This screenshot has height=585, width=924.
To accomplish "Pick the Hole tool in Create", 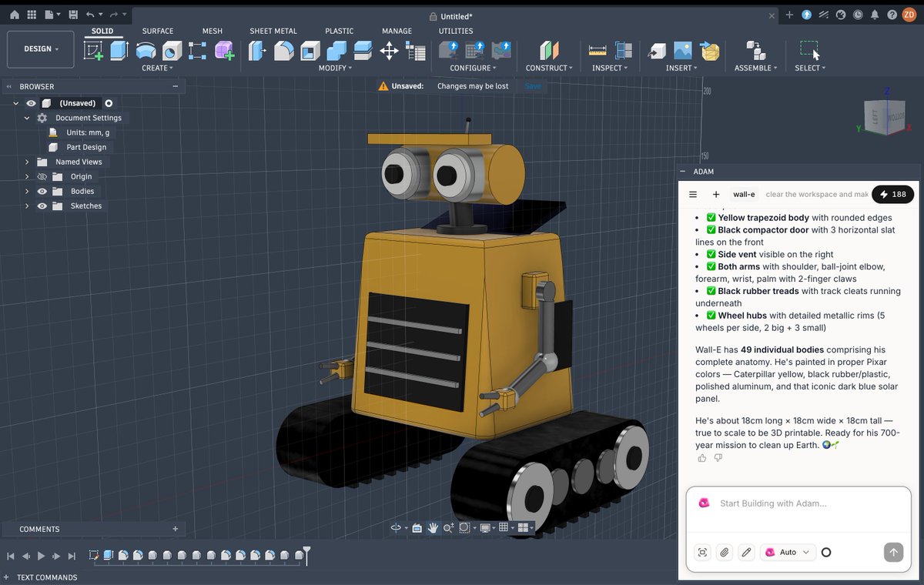I will pos(172,51).
